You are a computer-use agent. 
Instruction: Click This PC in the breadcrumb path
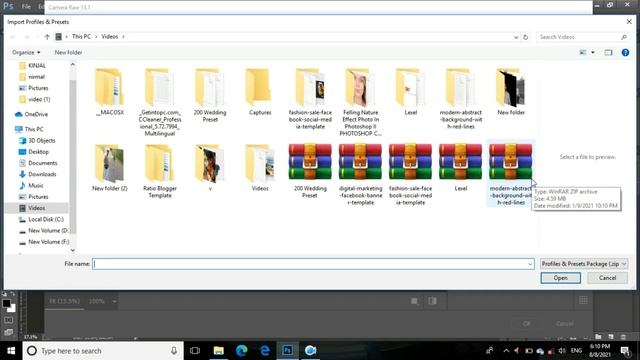click(81, 37)
